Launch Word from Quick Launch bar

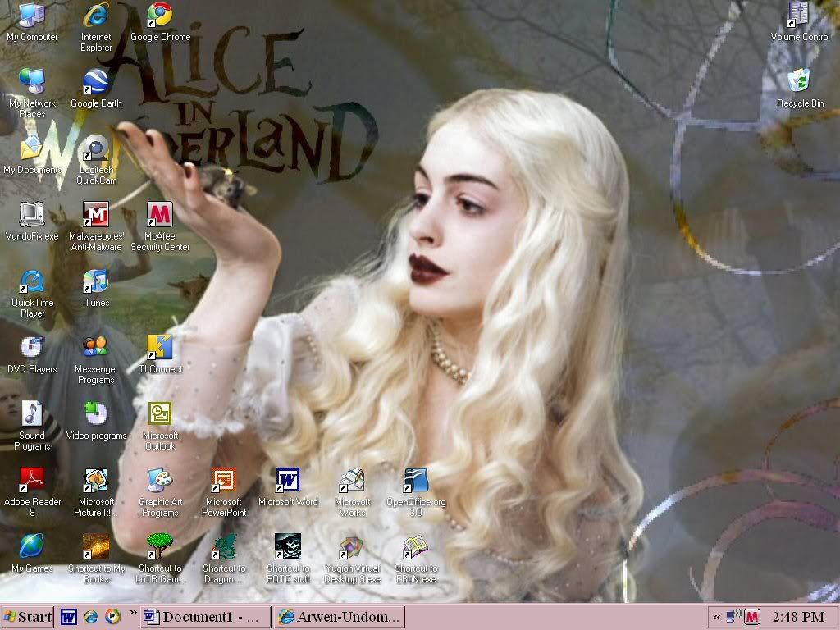pyautogui.click(x=69, y=617)
